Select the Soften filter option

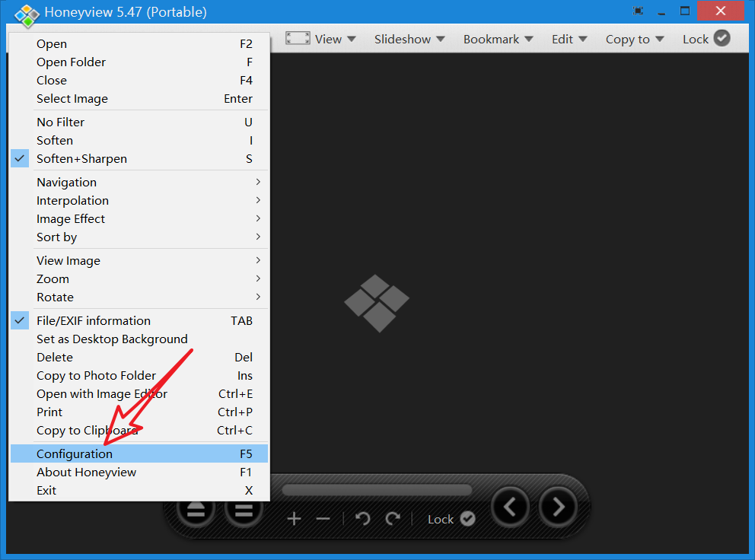coord(139,141)
